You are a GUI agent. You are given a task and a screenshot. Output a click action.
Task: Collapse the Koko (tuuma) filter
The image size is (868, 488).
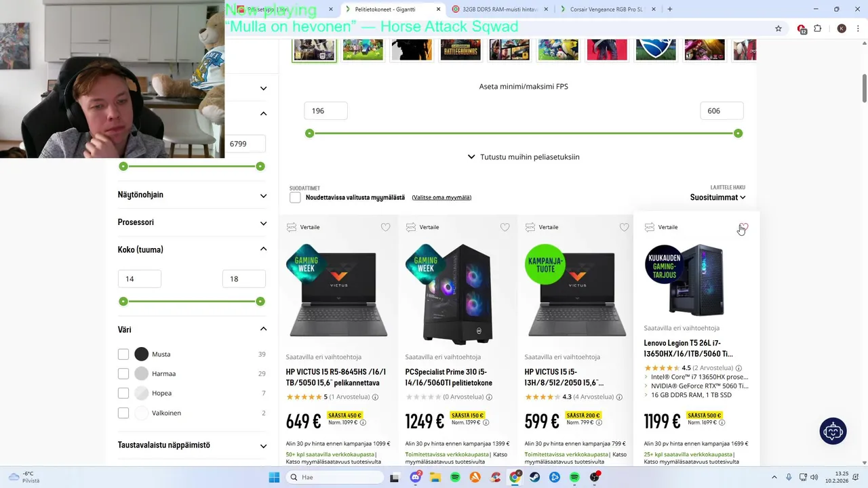click(x=192, y=249)
